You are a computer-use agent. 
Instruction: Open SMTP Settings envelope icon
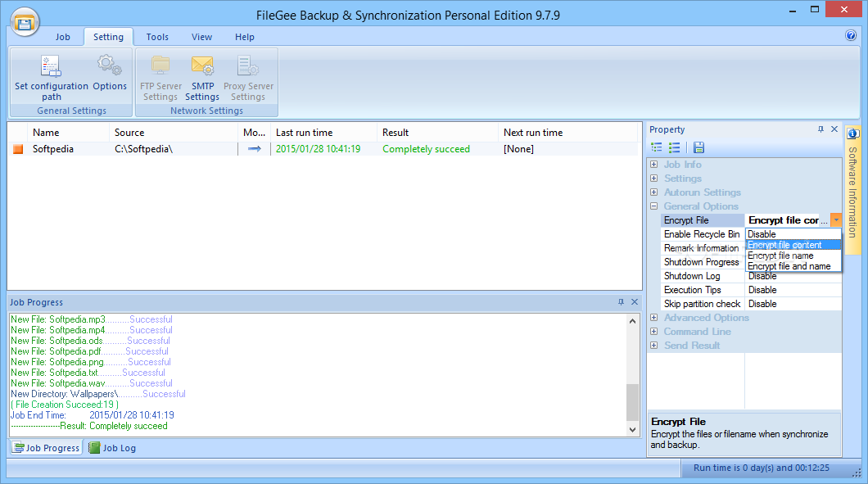coord(202,66)
